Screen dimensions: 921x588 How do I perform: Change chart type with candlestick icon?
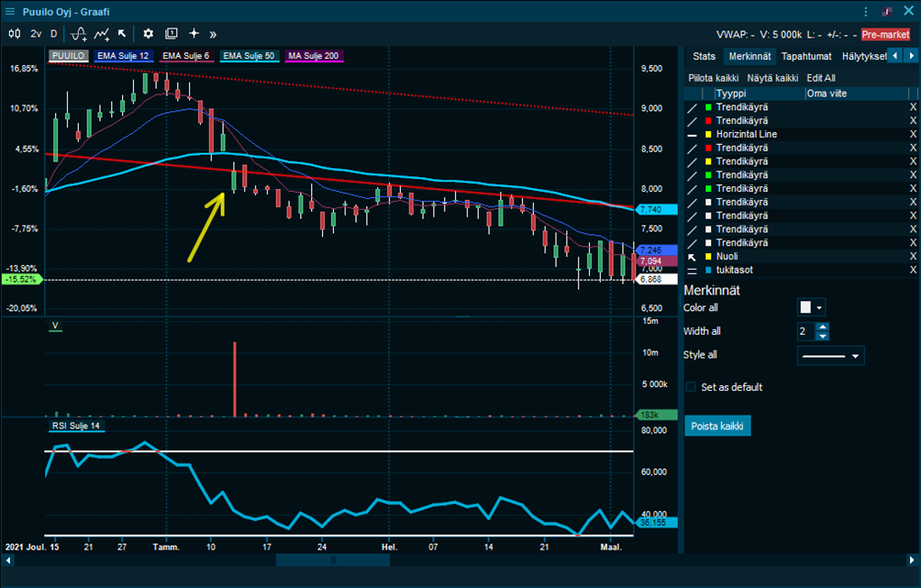tap(15, 34)
